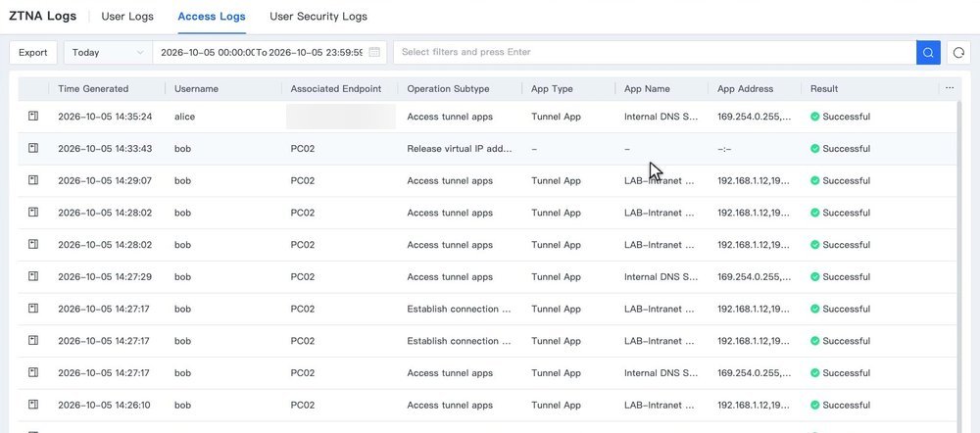Click the Result column header
Viewport: 980px width, 433px height.
[x=824, y=89]
